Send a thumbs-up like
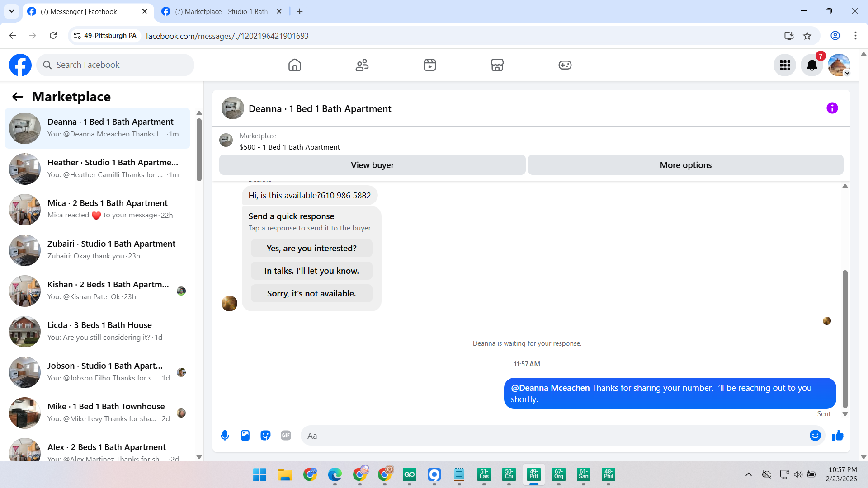Image resolution: width=868 pixels, height=488 pixels. pos(838,436)
